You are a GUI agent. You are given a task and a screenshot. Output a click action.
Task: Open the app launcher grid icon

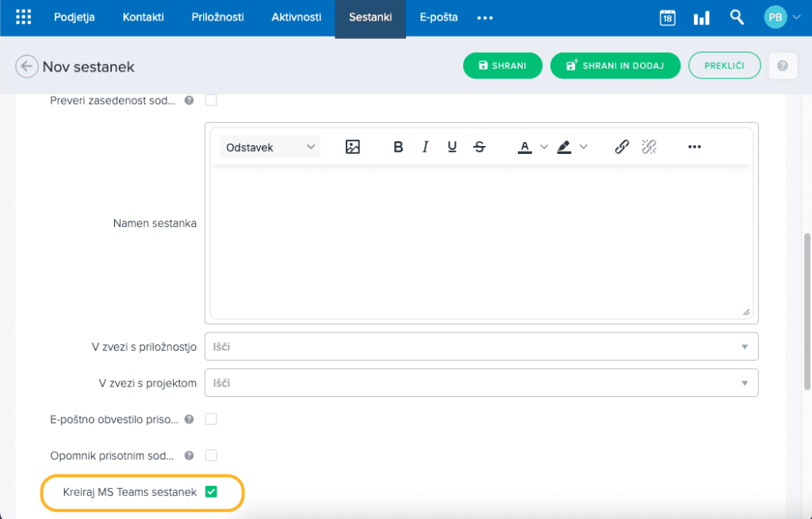coord(24,17)
